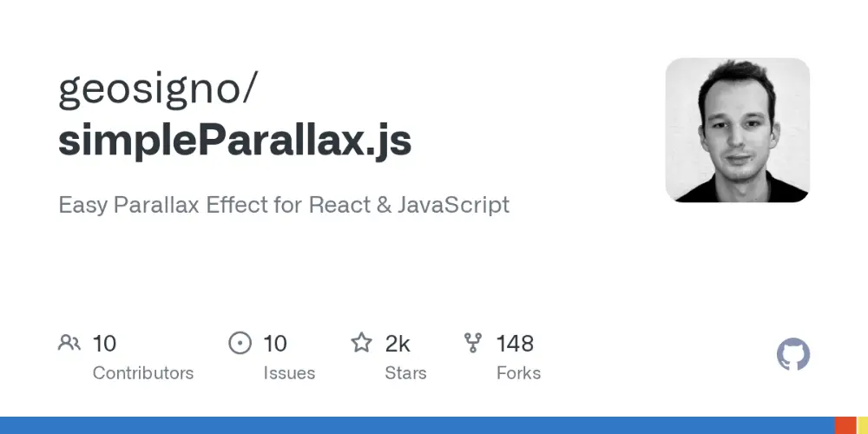Click the 2k stars count
Screen dimensions: 868x434
(x=398, y=344)
